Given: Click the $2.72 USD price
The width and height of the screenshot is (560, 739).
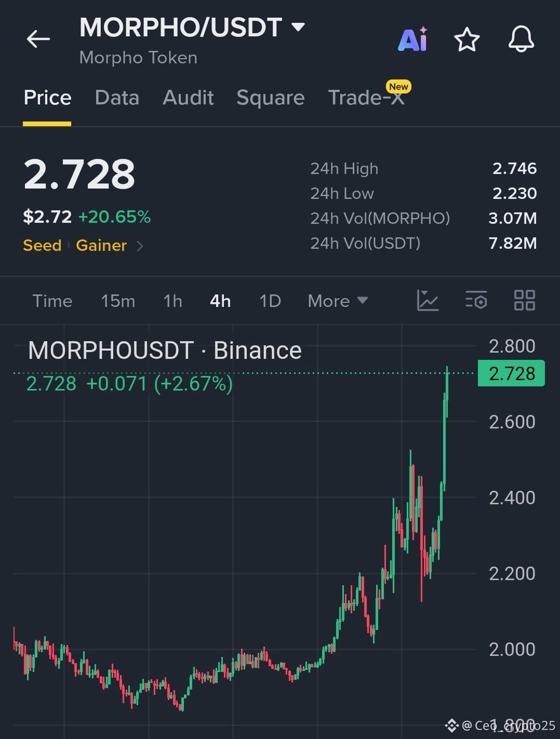Looking at the screenshot, I should (x=47, y=217).
